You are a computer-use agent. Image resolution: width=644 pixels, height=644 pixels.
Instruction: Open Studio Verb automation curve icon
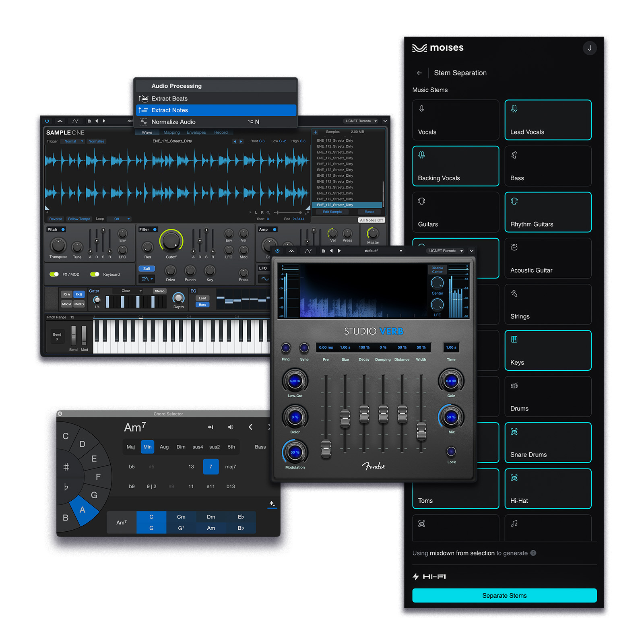(308, 251)
